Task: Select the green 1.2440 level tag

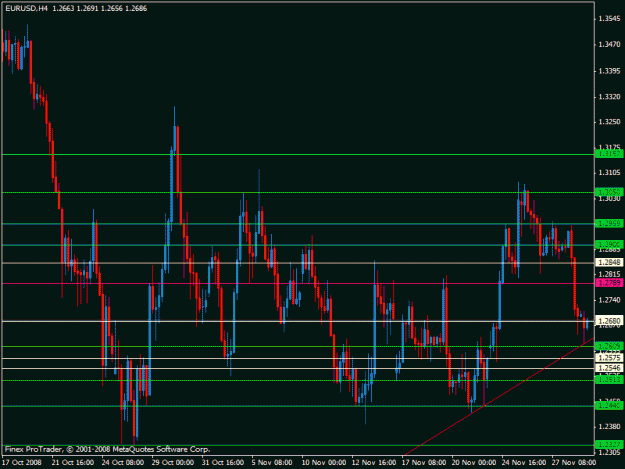Action: [x=609, y=406]
